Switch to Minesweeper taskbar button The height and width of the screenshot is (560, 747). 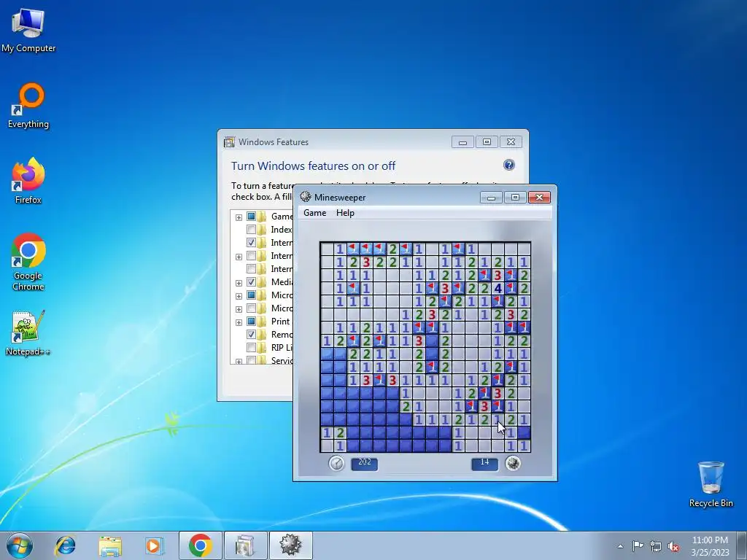pyautogui.click(x=290, y=545)
